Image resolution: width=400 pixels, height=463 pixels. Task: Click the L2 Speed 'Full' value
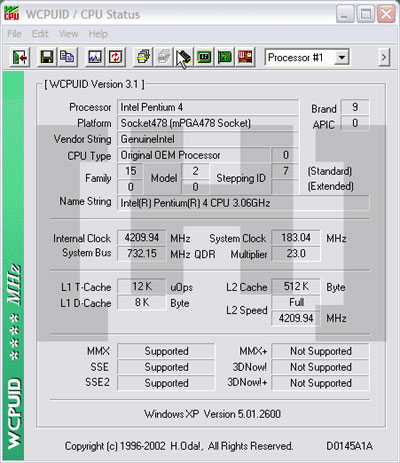[x=296, y=302]
